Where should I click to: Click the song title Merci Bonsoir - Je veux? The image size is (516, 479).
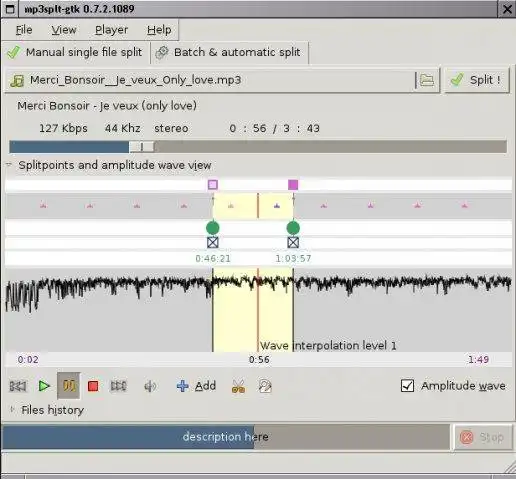[107, 106]
